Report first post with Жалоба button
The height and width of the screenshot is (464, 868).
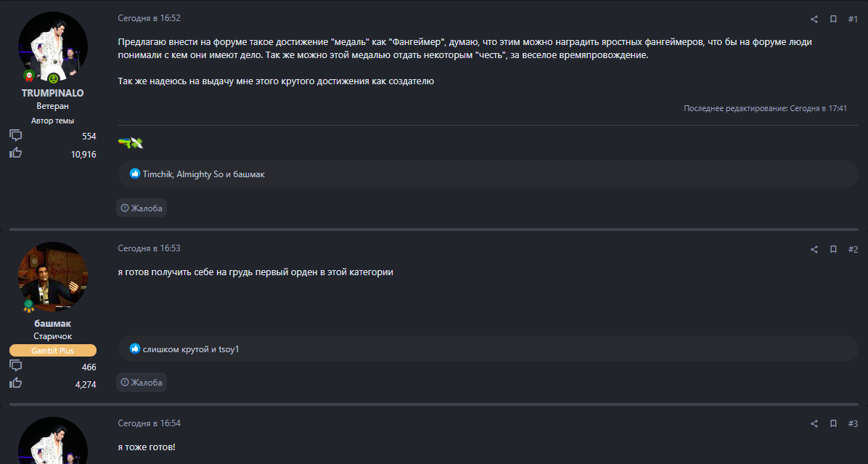142,208
